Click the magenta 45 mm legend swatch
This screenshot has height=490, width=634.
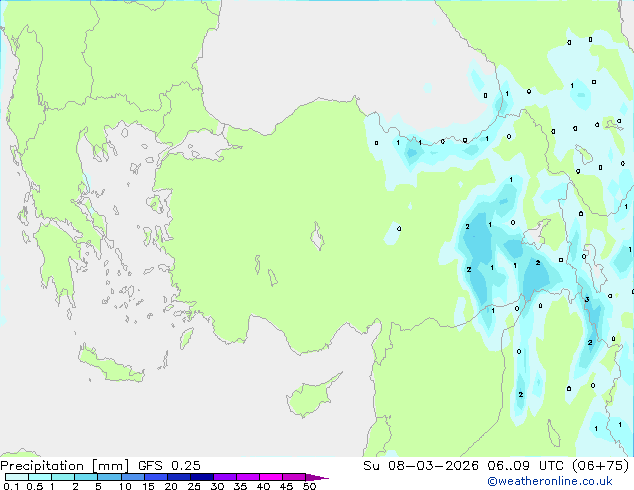[x=294, y=477]
